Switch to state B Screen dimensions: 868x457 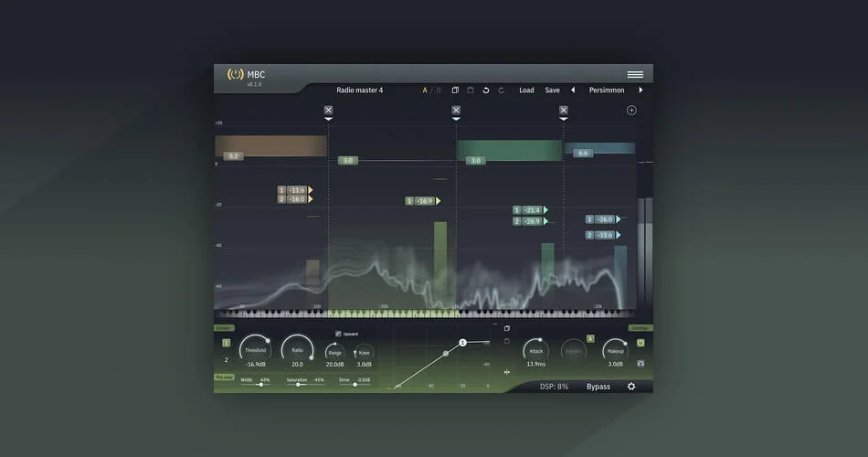439,90
